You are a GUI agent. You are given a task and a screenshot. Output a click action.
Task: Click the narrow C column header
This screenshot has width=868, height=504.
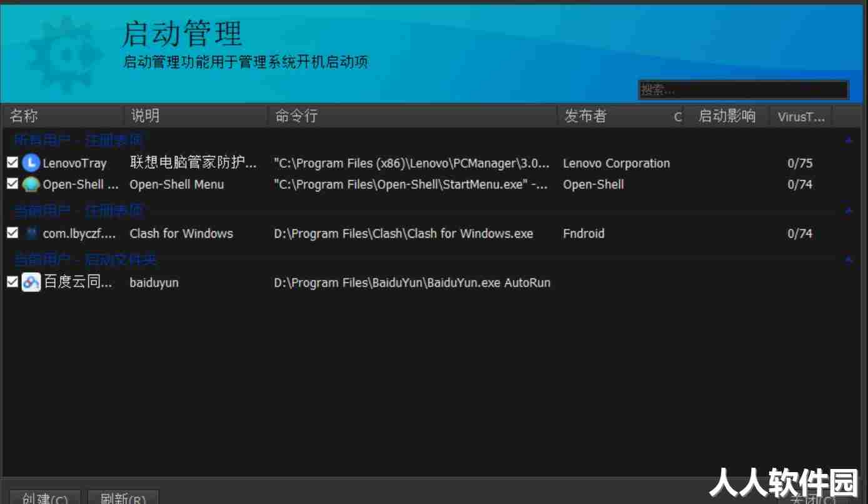[x=678, y=116]
